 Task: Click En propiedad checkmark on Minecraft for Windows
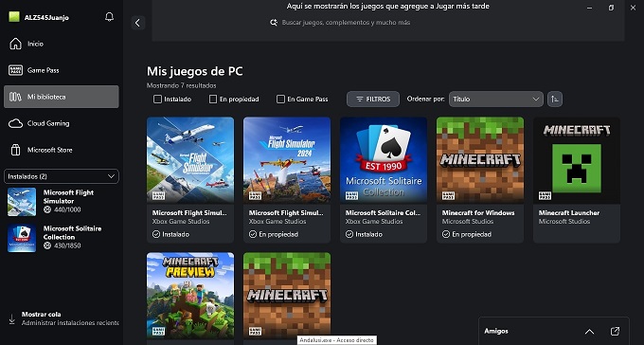tap(446, 234)
